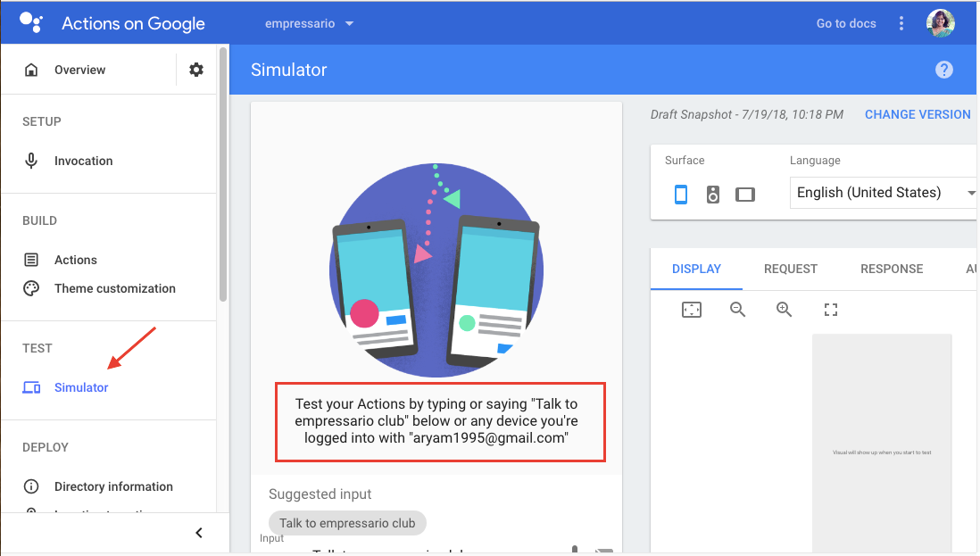The height and width of the screenshot is (556, 980).
Task: Zoom in the display preview
Action: point(784,309)
